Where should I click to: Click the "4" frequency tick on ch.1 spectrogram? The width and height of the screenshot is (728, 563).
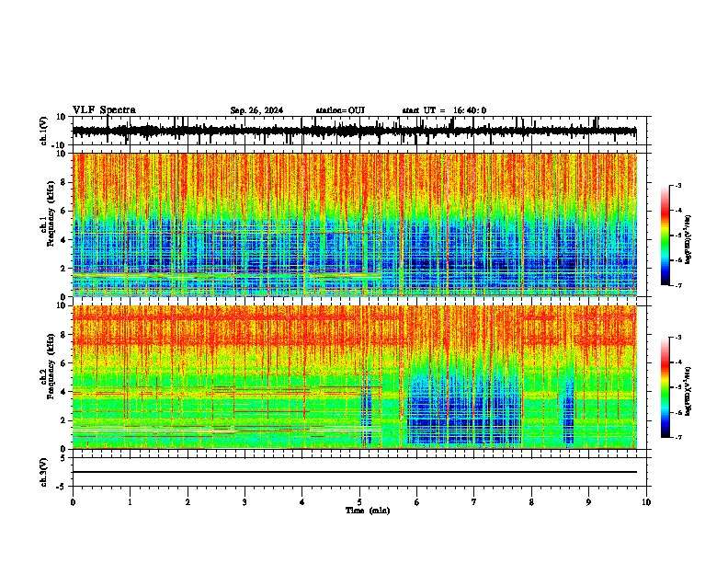63,240
